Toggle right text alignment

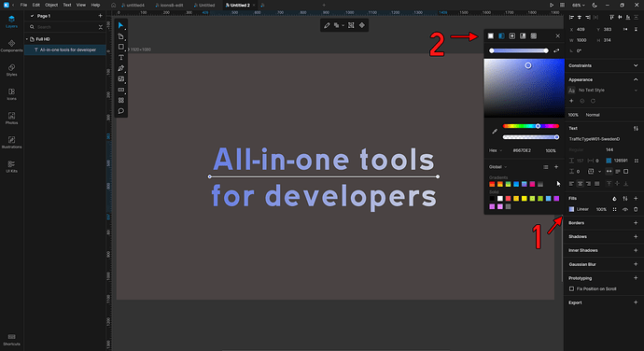pyautogui.click(x=589, y=184)
